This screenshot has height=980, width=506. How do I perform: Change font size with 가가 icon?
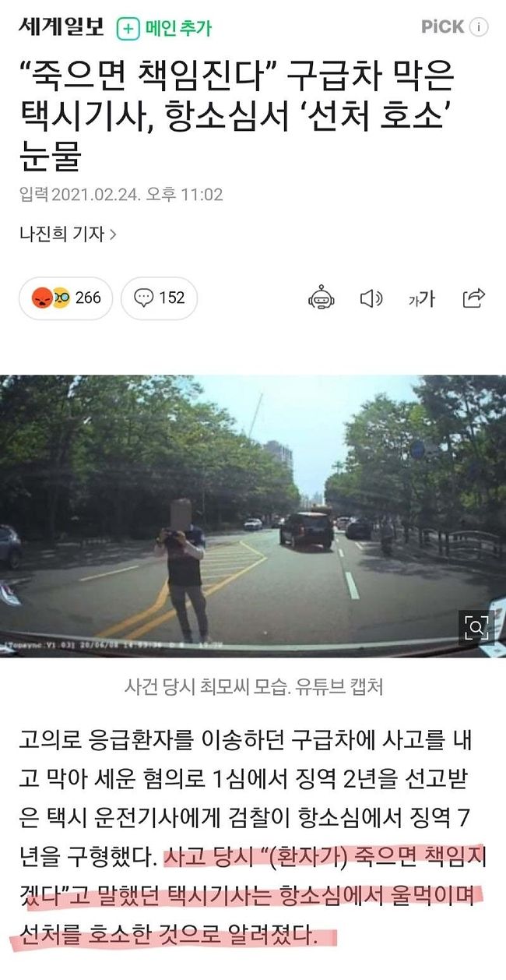tap(422, 298)
